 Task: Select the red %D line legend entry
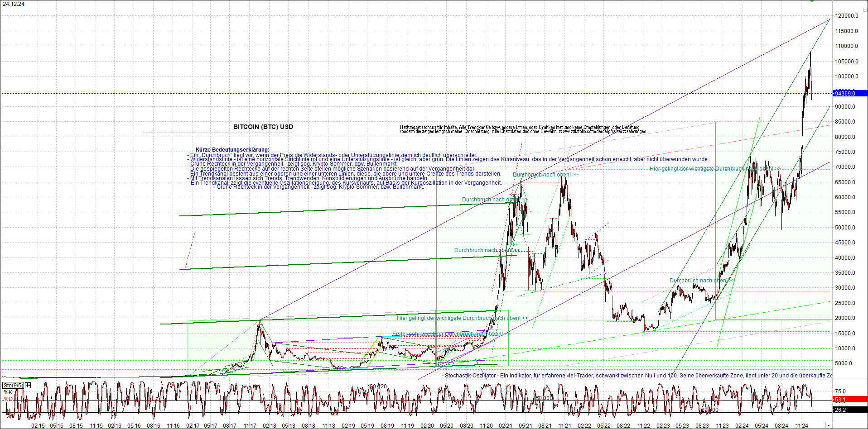(8, 399)
